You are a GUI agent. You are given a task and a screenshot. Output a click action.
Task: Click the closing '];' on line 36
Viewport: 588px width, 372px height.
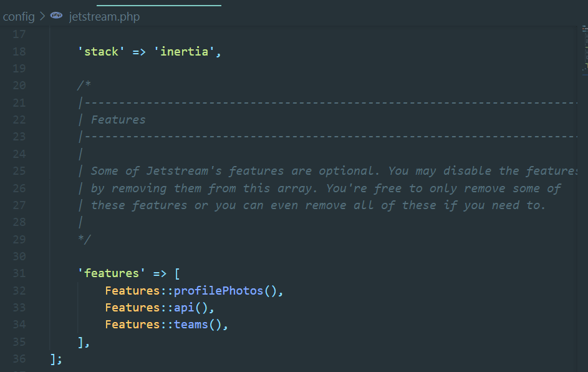(56, 359)
